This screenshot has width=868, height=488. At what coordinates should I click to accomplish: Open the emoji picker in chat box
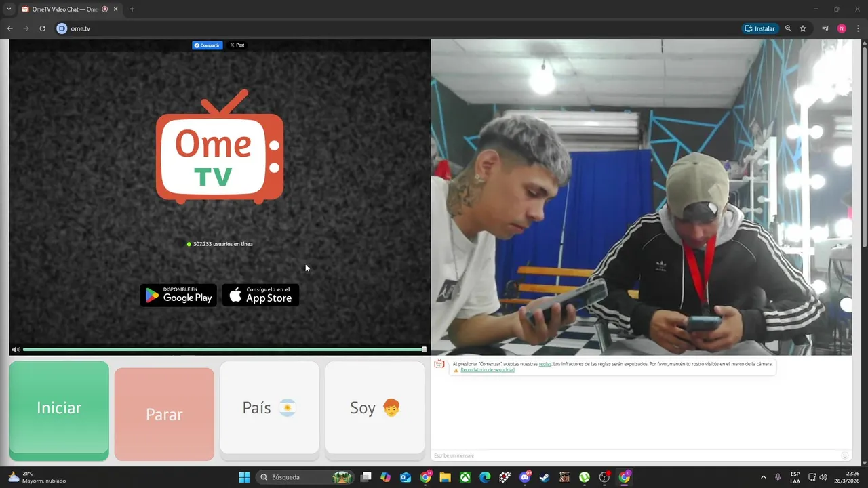[845, 455]
